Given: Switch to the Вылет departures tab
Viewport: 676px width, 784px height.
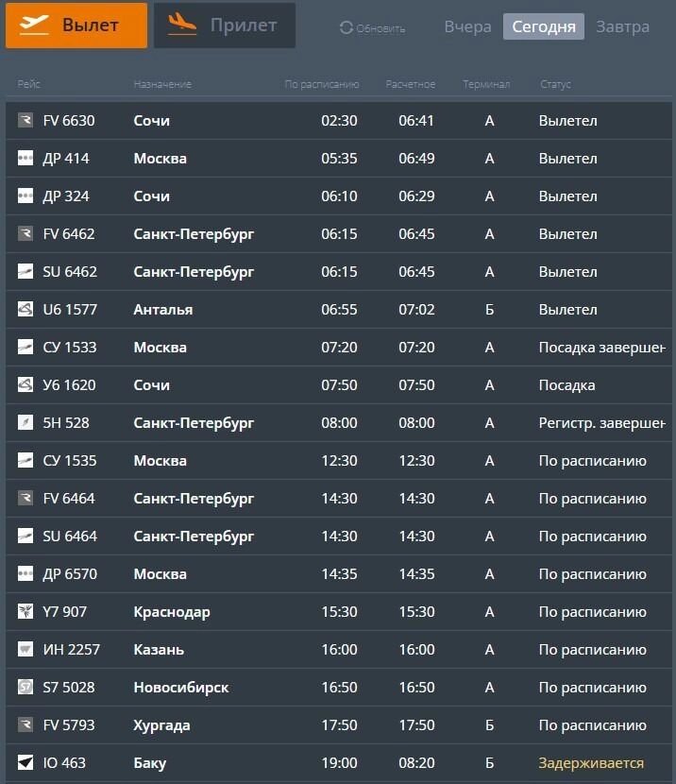Looking at the screenshot, I should click(x=76, y=26).
